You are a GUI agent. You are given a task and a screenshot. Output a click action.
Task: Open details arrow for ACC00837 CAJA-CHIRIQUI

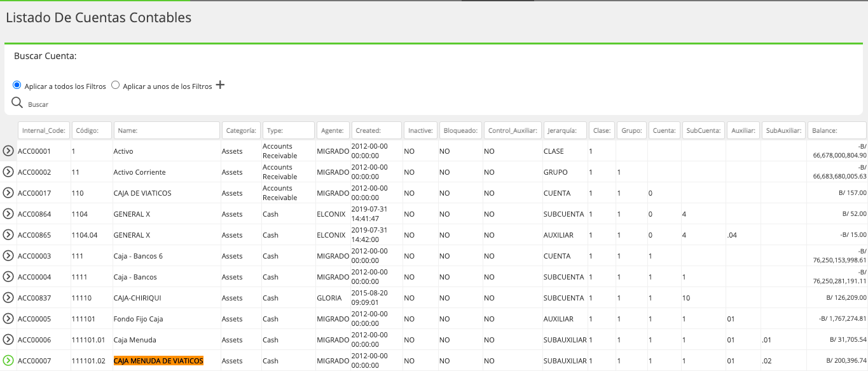coord(8,298)
